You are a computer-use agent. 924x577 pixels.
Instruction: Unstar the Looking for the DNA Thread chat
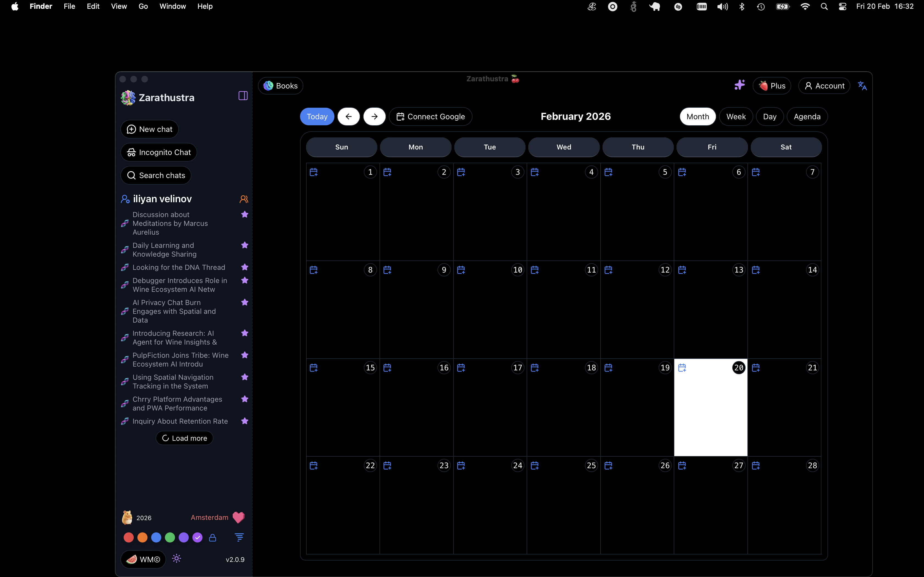pos(245,267)
